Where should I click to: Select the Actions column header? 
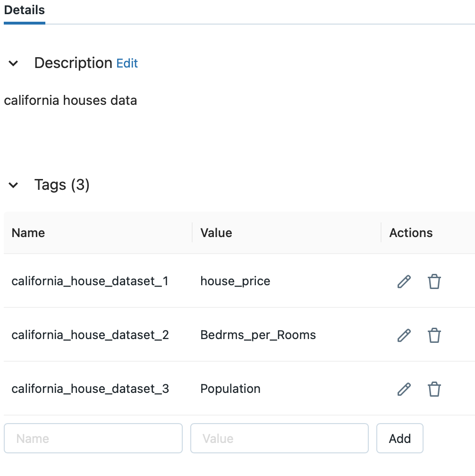point(411,233)
